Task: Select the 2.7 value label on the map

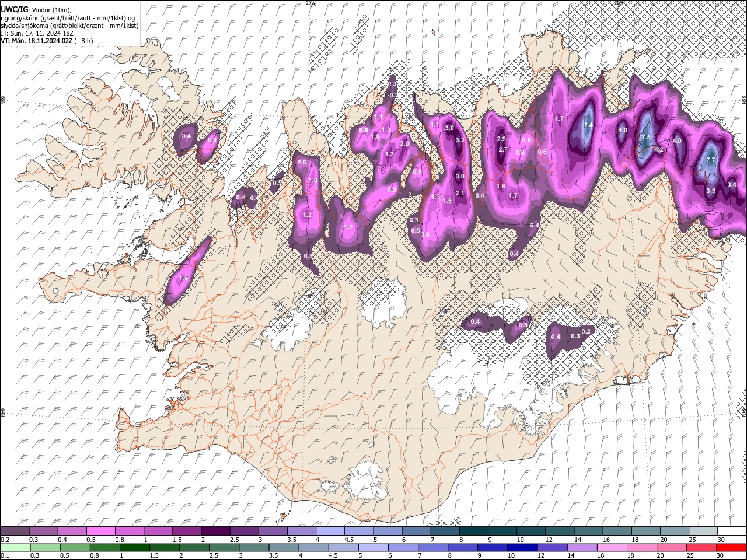Action: point(502,150)
